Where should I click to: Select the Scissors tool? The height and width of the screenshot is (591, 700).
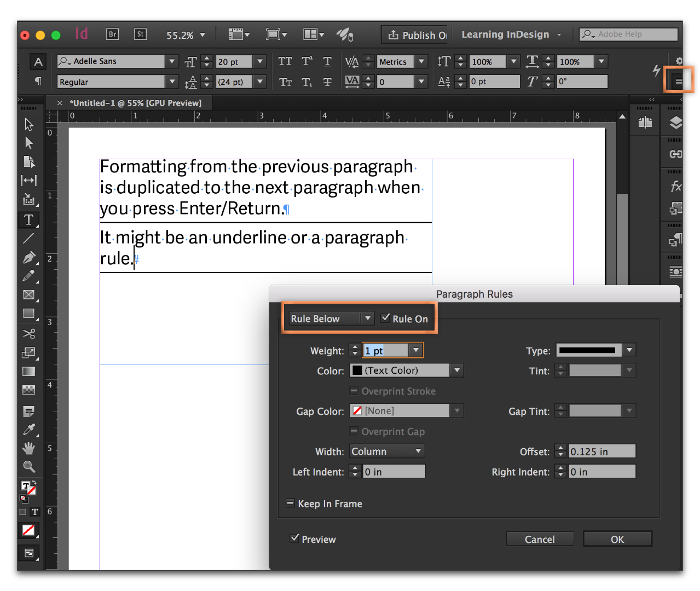28,333
